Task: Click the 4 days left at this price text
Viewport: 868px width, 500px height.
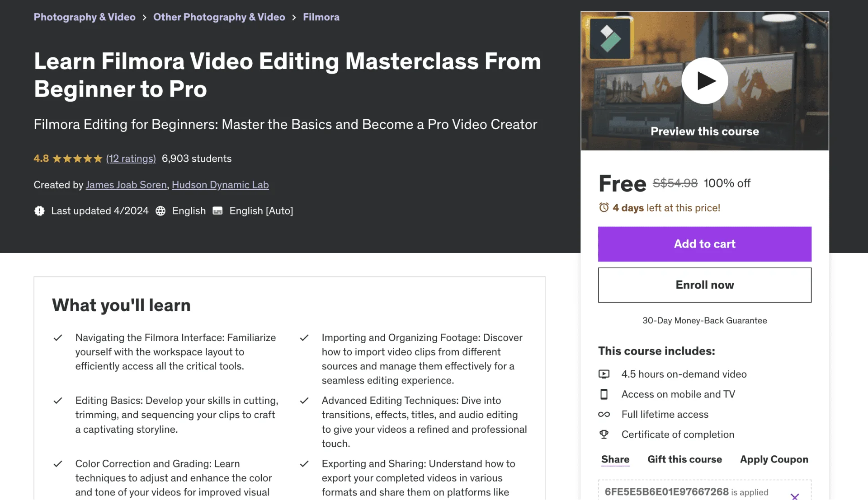Action: click(666, 208)
